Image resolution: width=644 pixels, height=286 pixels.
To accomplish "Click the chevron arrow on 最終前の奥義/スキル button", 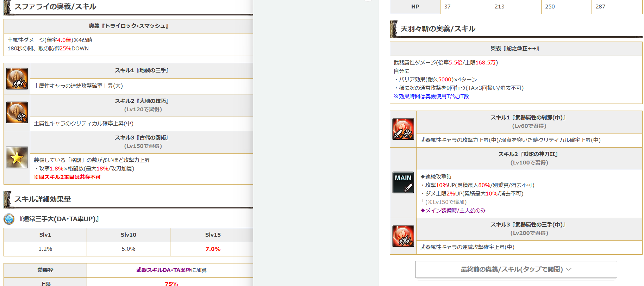I will click(569, 269).
